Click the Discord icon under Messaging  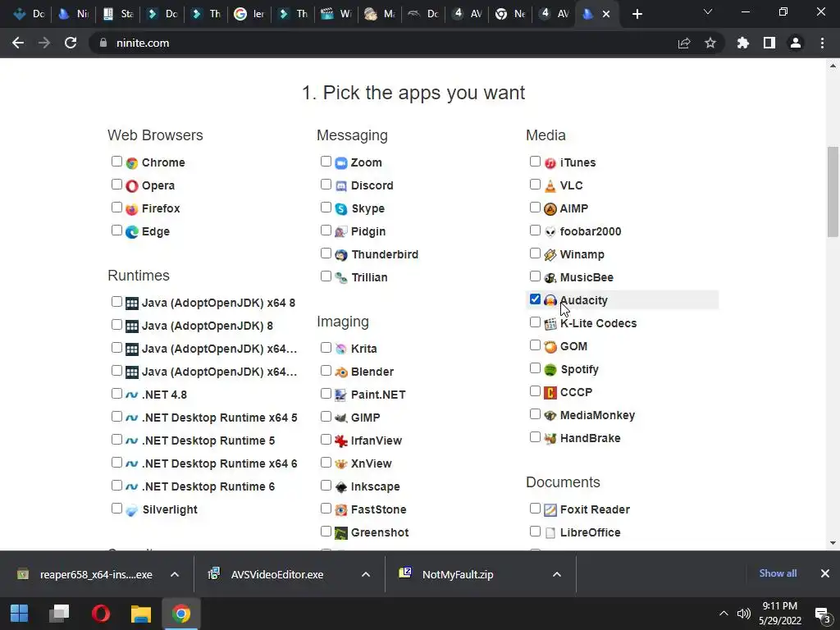[341, 186]
